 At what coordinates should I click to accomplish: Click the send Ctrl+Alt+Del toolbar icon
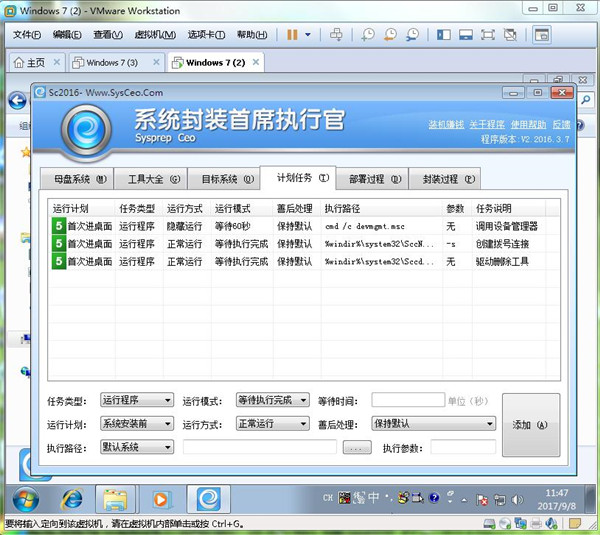pos(336,35)
